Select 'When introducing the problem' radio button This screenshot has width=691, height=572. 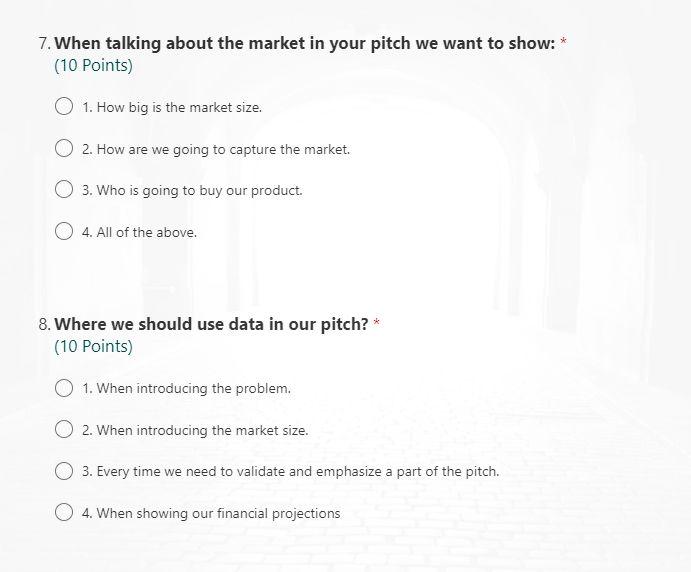click(x=64, y=388)
